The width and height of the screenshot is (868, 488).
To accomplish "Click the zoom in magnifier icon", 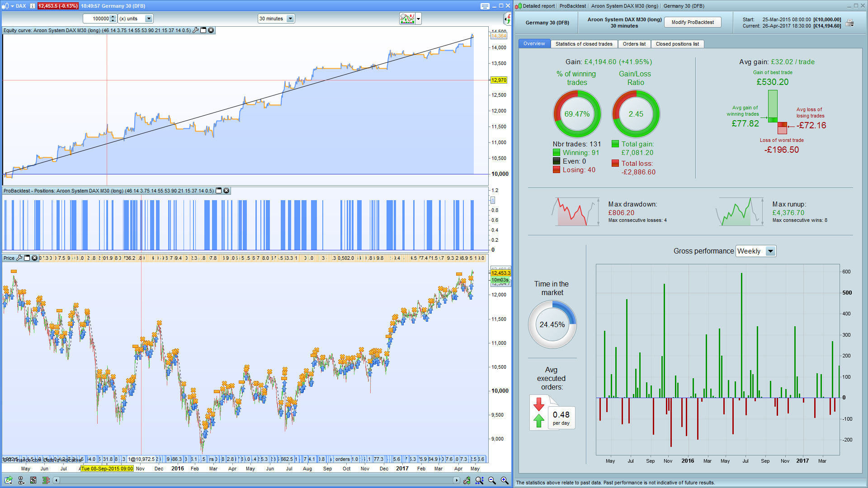I will click(x=505, y=480).
